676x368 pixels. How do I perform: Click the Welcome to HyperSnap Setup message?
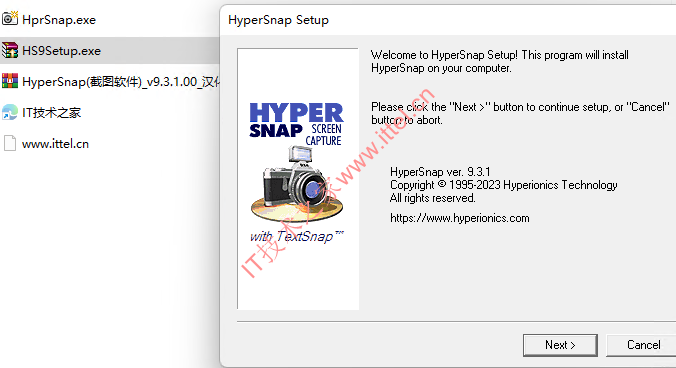click(500, 62)
